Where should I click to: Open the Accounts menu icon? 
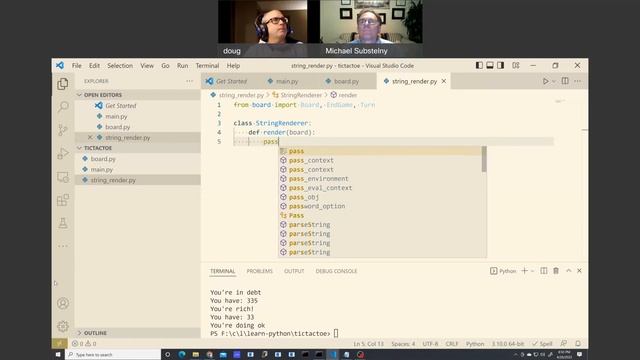(63, 303)
